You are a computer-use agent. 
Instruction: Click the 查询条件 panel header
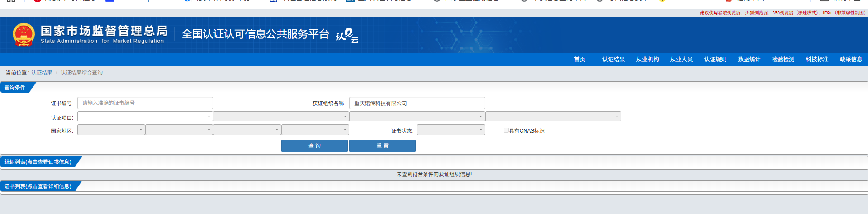[x=15, y=88]
